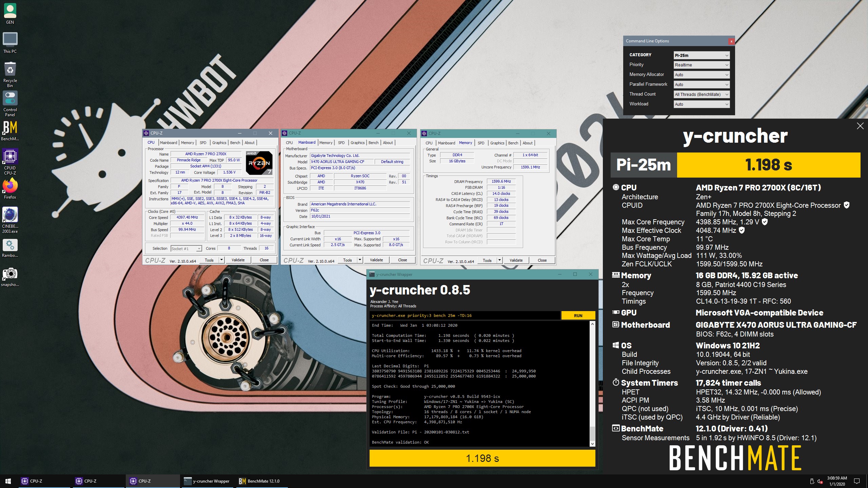
Task: Close the Command Line Options panel
Action: coord(731,41)
